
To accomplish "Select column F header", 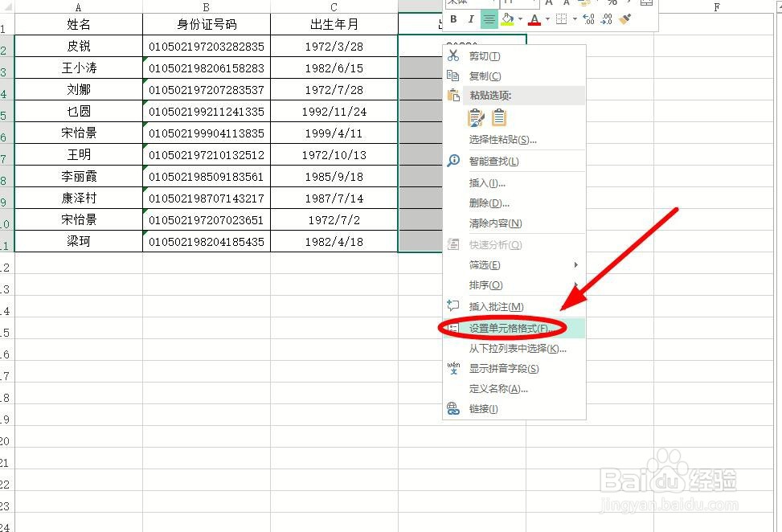I will click(x=717, y=7).
